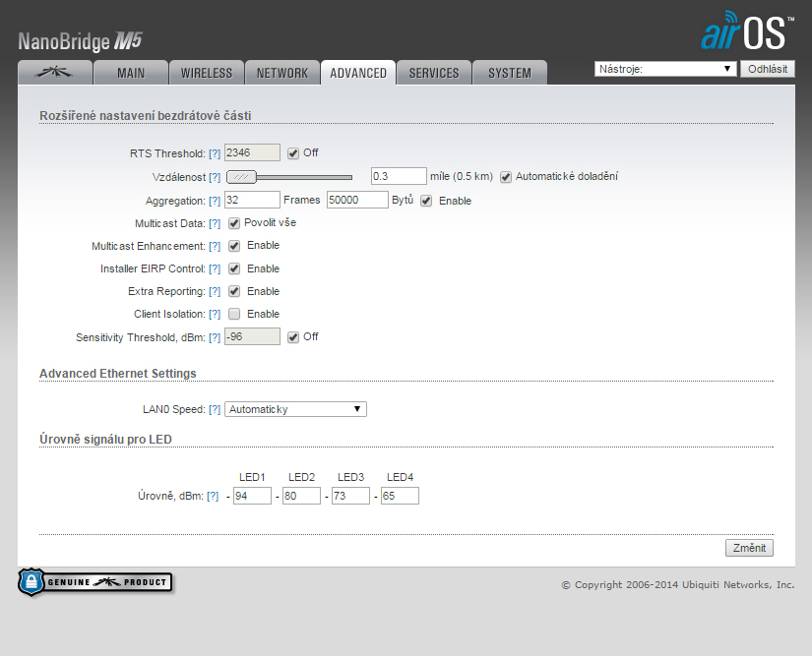
Task: Click the airOS logo
Action: point(747,30)
